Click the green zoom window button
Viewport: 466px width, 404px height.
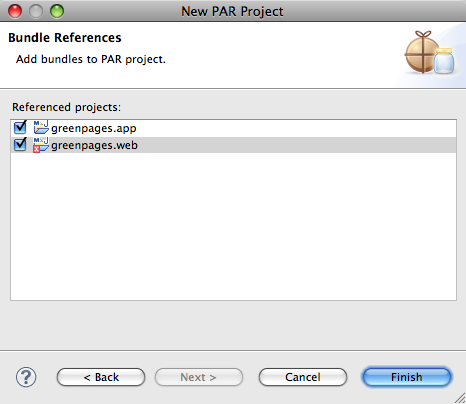tap(57, 11)
